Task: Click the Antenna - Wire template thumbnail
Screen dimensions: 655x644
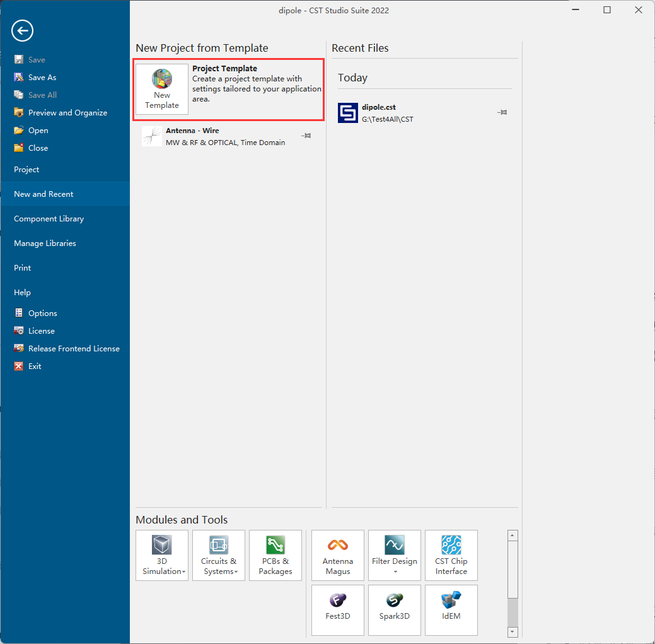Action: [152, 136]
